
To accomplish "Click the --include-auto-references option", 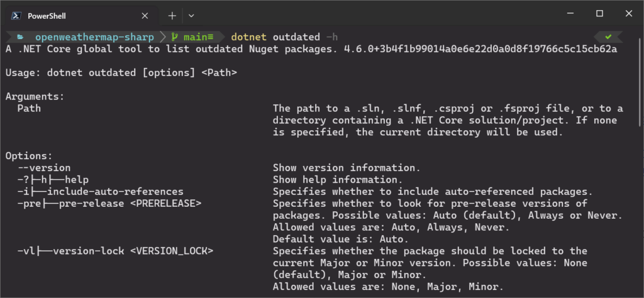I will (101, 192).
